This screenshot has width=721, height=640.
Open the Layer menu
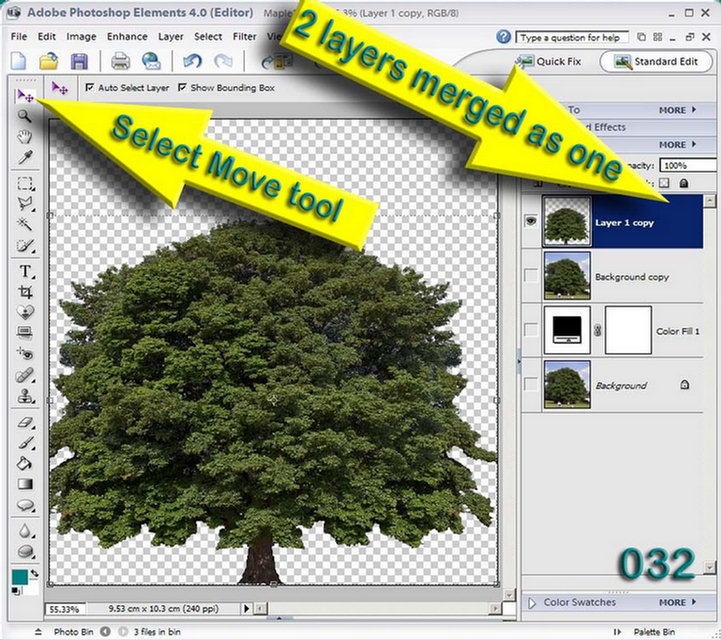171,36
